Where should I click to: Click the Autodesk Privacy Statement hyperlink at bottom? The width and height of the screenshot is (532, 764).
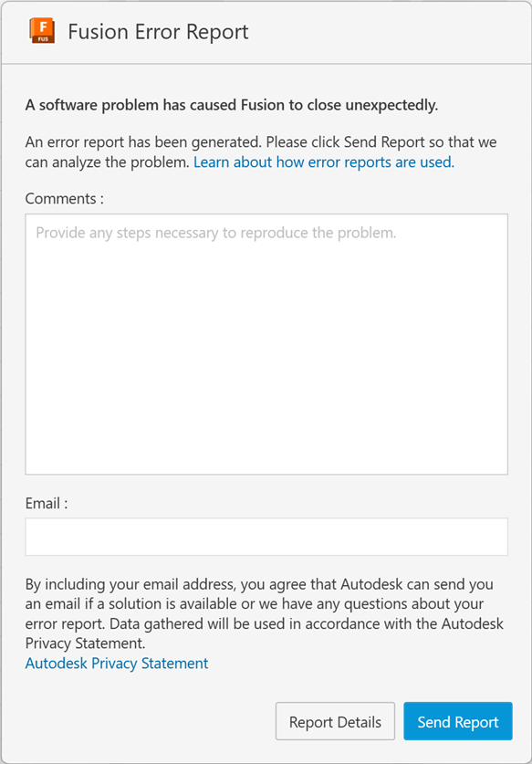pyautogui.click(x=116, y=663)
